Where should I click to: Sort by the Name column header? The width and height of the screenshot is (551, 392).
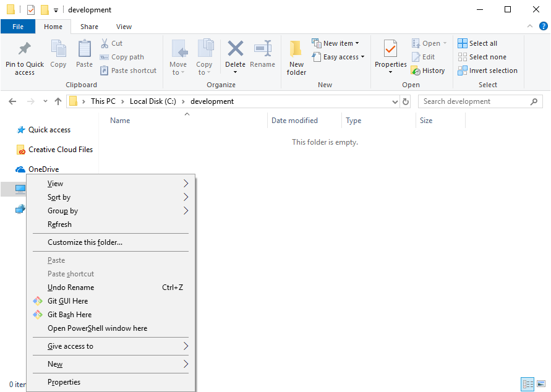coord(120,121)
